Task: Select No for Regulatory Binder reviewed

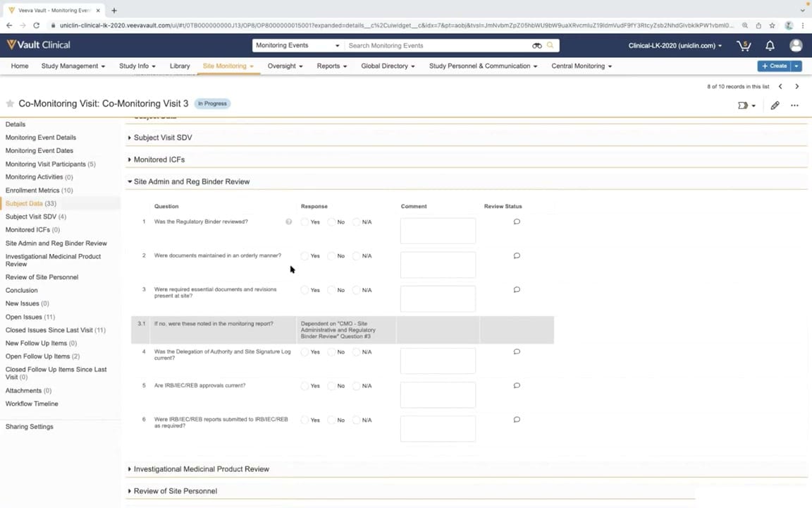Action: click(x=331, y=222)
